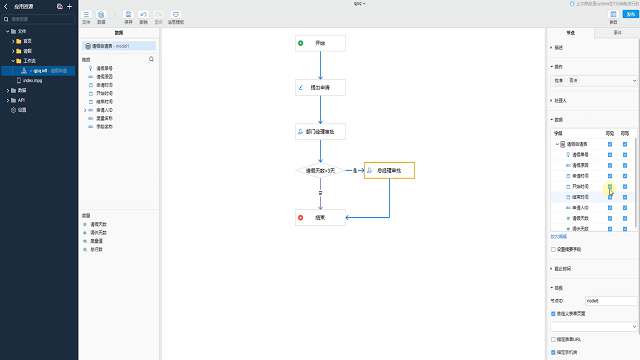This screenshot has height=360, width=640.
Task: Click the database icon in the toolbar
Action: pyautogui.click(x=101, y=15)
